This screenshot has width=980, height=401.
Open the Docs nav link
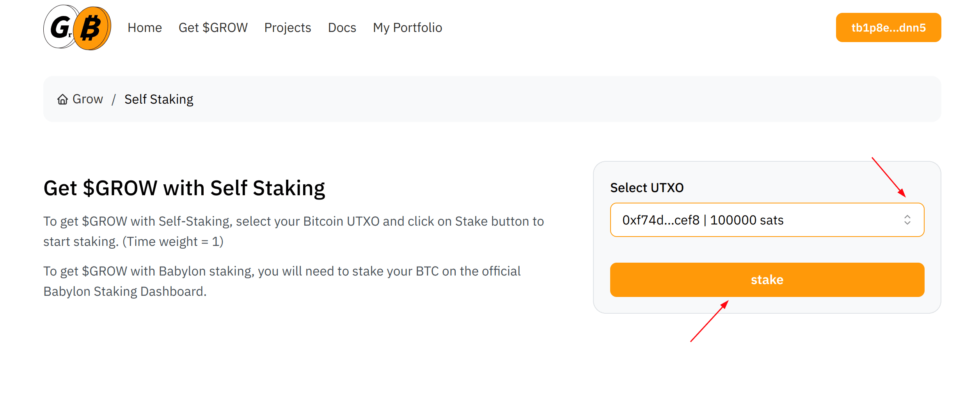(x=342, y=28)
